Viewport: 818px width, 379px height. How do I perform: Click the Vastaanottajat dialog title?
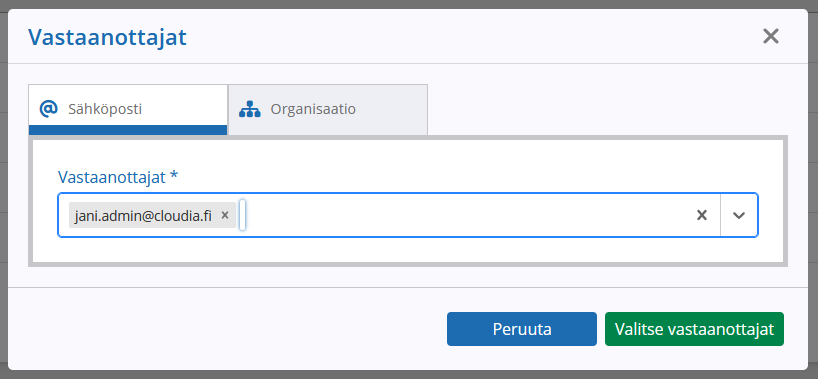coord(107,38)
